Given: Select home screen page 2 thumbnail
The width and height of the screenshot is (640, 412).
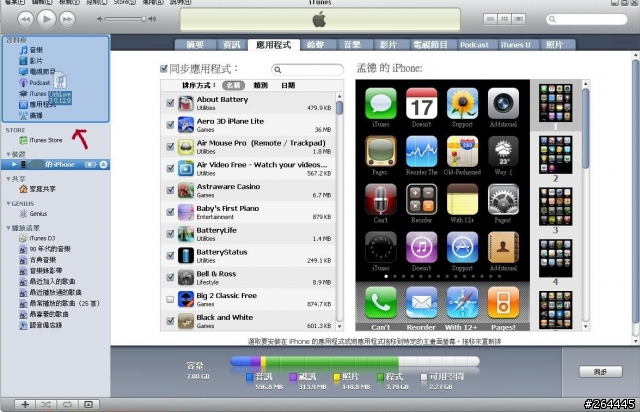Looking at the screenshot, I should tap(555, 155).
